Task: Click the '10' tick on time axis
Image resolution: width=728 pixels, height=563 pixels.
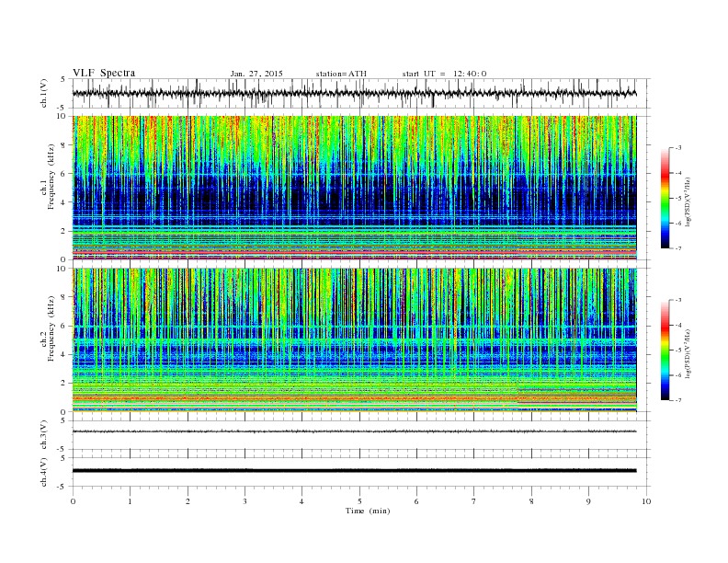Action: pyautogui.click(x=646, y=501)
